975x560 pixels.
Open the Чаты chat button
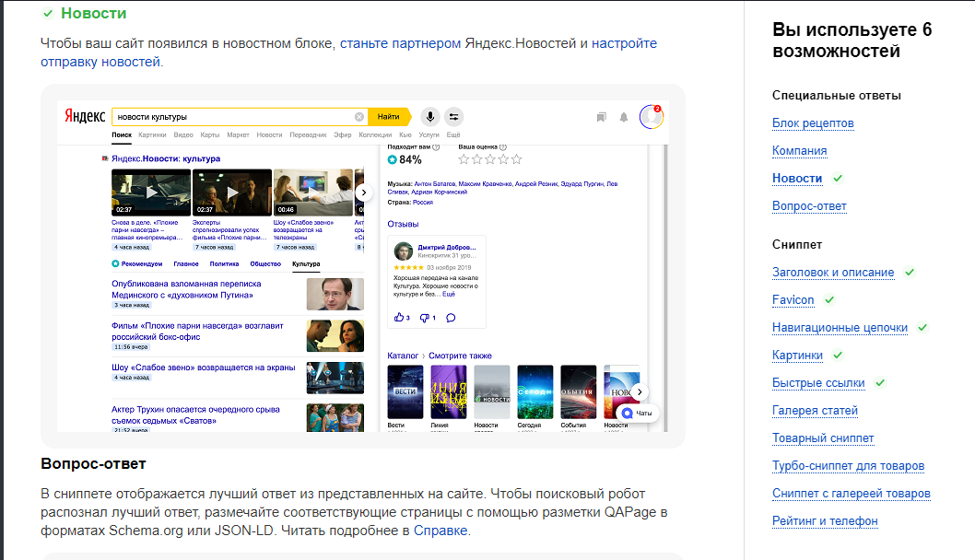(x=638, y=414)
